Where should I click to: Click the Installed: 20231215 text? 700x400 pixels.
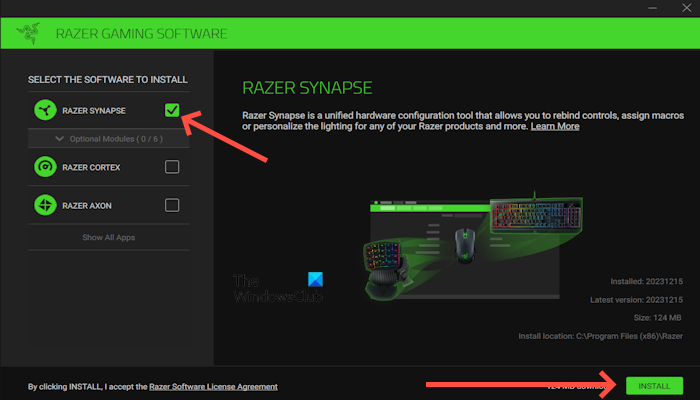tap(646, 281)
